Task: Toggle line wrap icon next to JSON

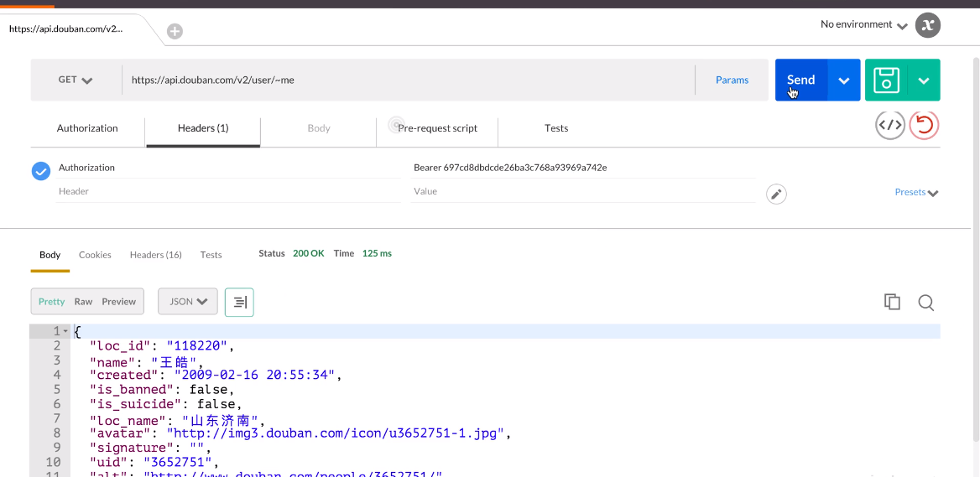Action: [x=239, y=302]
